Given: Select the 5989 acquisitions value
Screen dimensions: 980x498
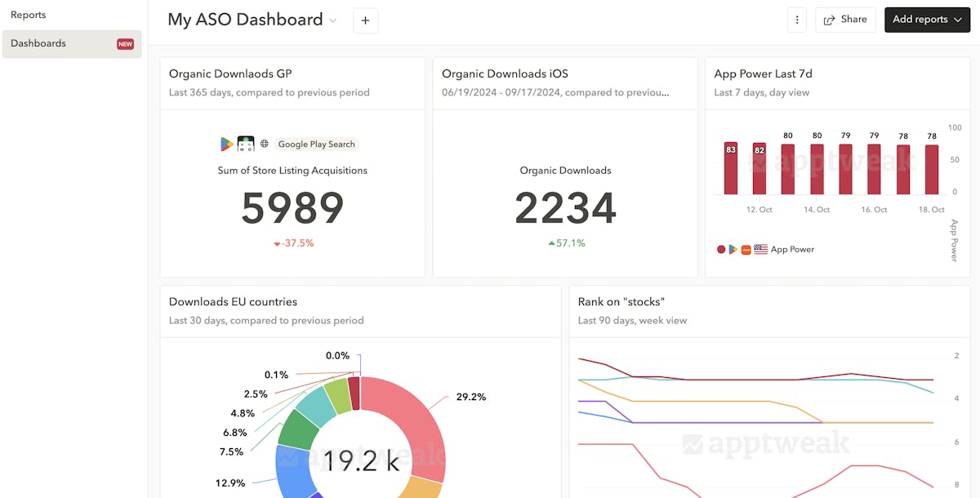Looking at the screenshot, I should tap(292, 208).
